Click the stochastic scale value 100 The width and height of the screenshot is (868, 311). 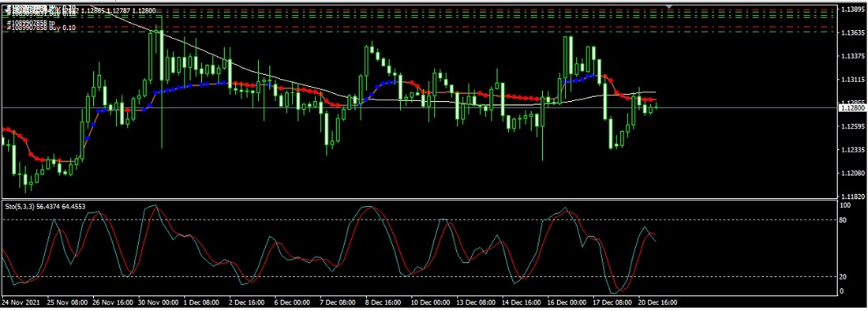(x=845, y=204)
